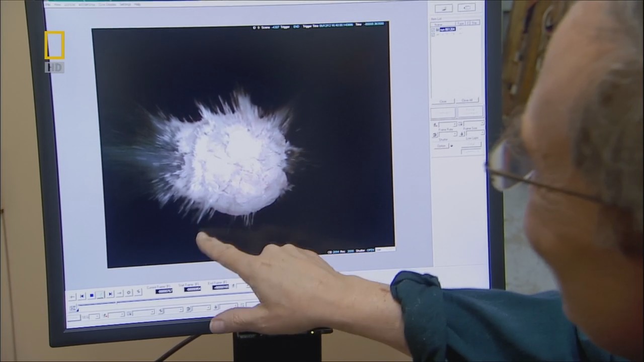644x362 pixels.
Task: Click the playback position slider track
Action: tap(151, 302)
